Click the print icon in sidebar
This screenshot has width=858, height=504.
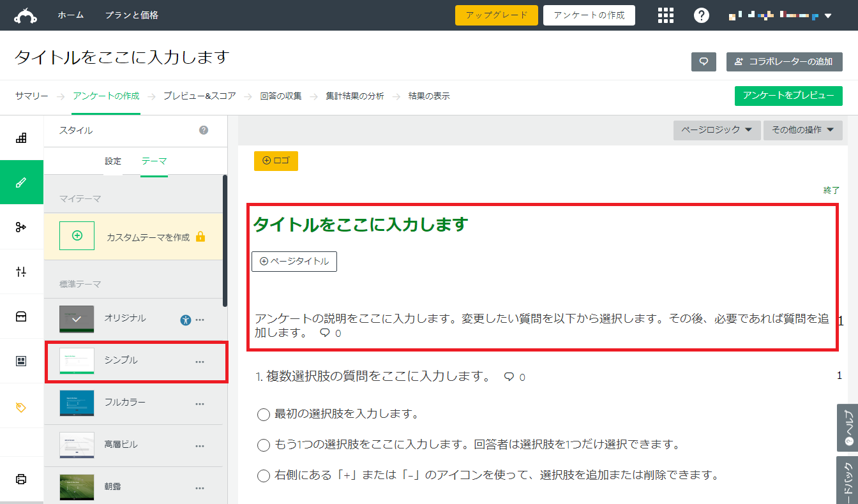pyautogui.click(x=21, y=478)
